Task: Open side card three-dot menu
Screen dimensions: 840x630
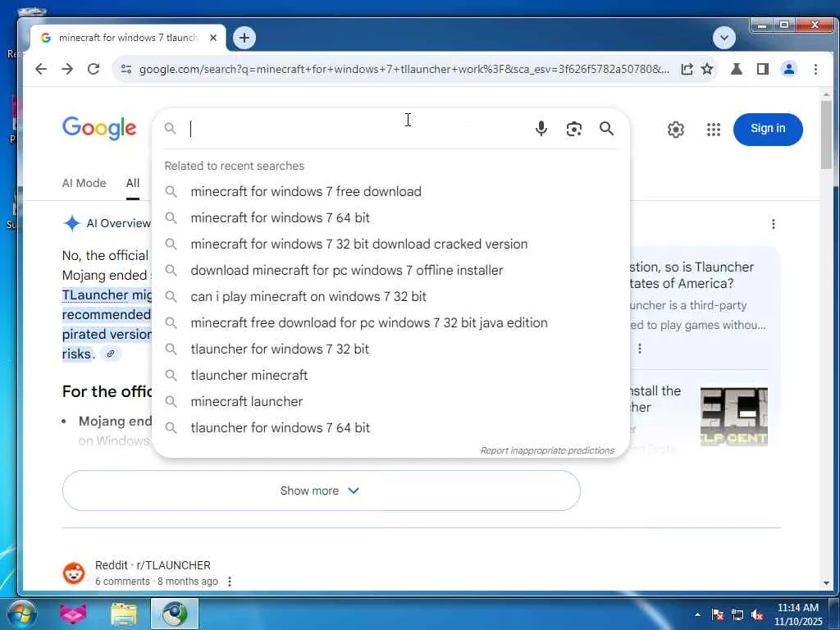Action: pyautogui.click(x=640, y=349)
